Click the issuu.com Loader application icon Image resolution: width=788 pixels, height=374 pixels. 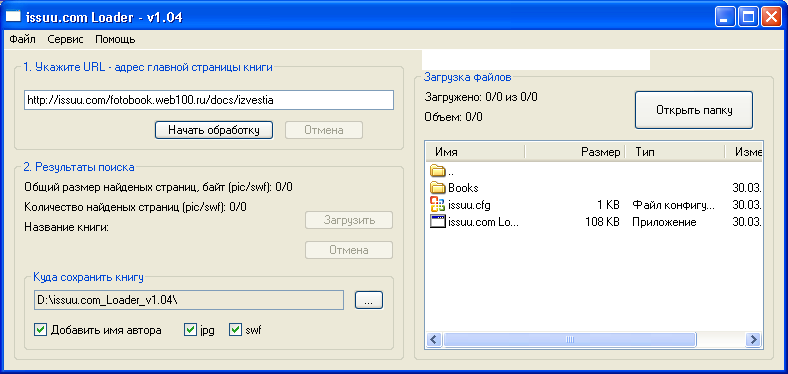point(438,222)
